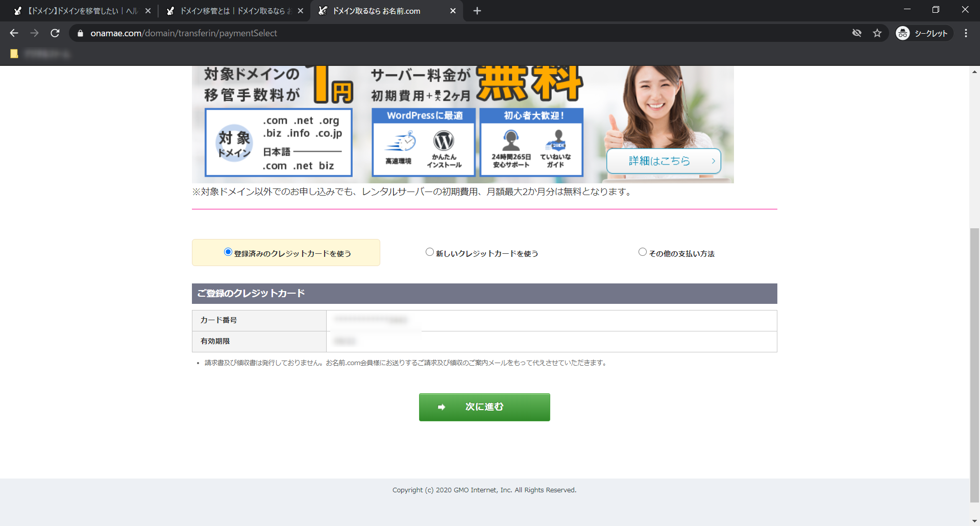Select the ドメイン取るなら お名前.com tab

coord(385,11)
